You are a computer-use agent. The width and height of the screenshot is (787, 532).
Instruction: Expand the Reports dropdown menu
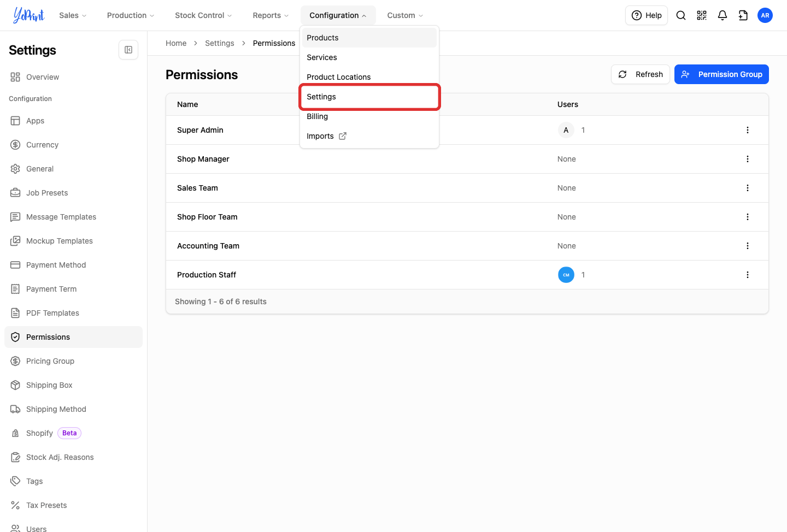coord(271,15)
